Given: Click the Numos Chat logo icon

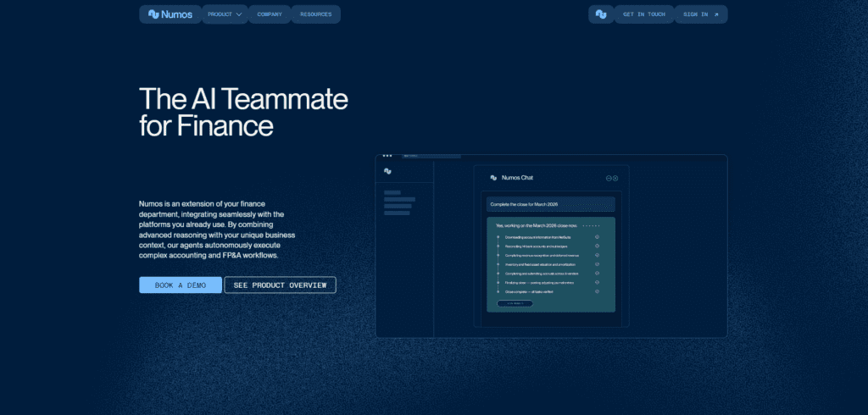Looking at the screenshot, I should 493,178.
